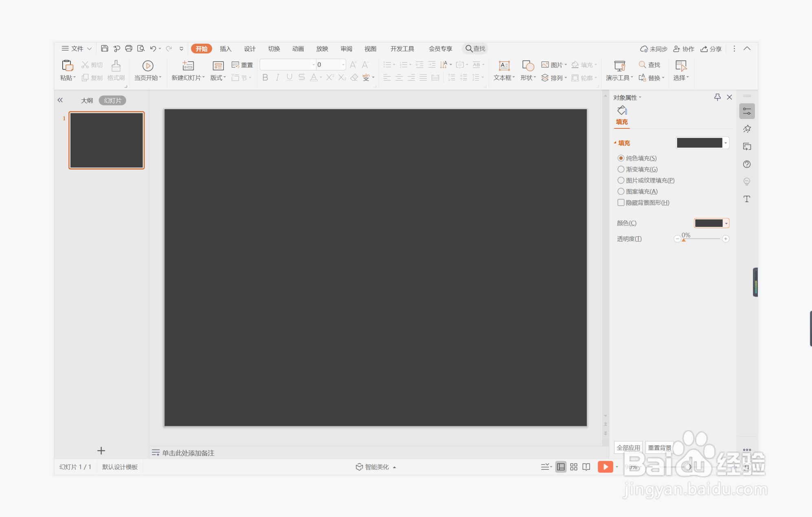Open the Design ribbon tab

[250, 48]
